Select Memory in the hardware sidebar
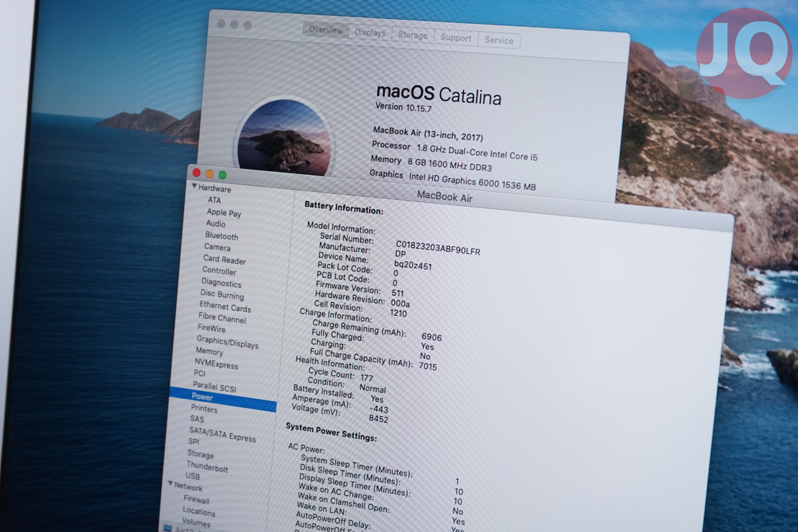This screenshot has width=798, height=532. click(209, 351)
